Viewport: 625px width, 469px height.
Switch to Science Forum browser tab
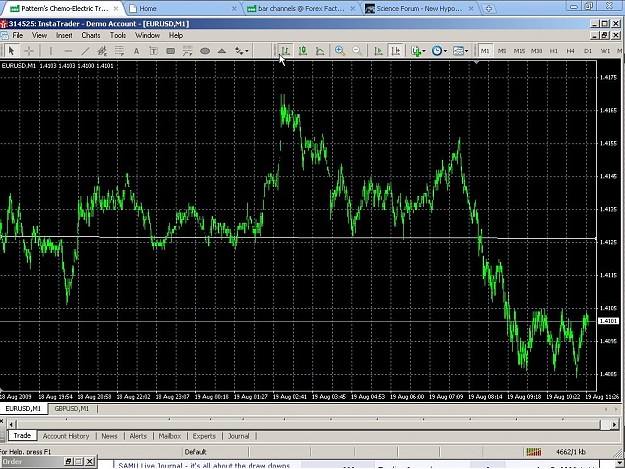click(x=419, y=8)
